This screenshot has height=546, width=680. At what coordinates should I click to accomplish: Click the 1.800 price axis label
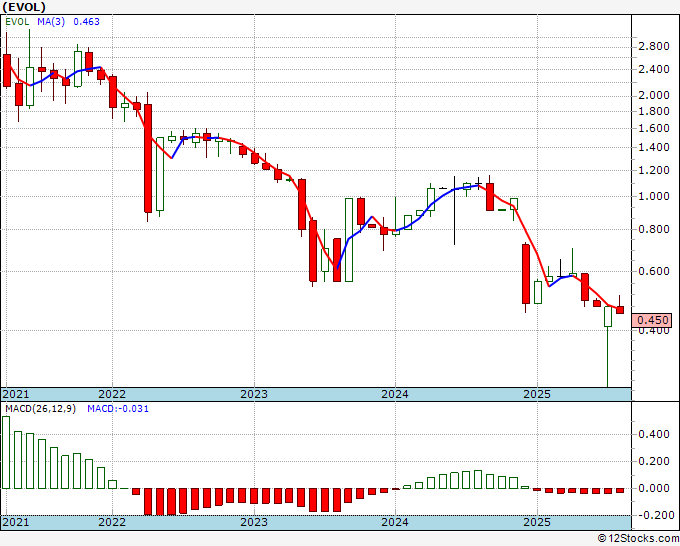point(654,111)
